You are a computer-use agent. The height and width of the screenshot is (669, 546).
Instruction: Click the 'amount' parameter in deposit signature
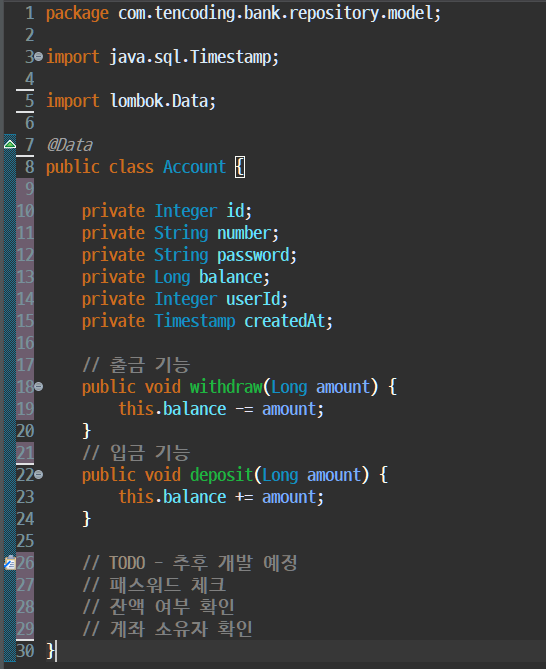click(334, 475)
